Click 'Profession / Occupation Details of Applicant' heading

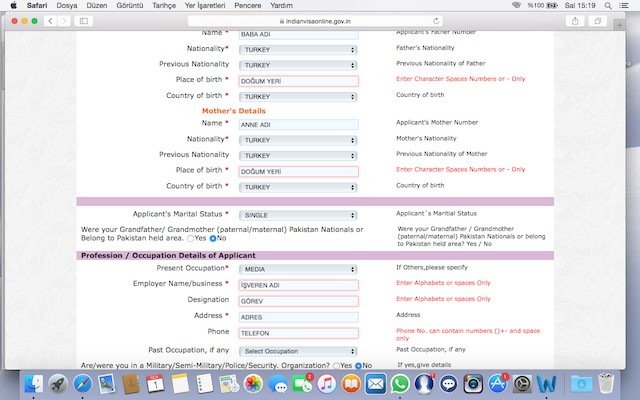point(168,256)
